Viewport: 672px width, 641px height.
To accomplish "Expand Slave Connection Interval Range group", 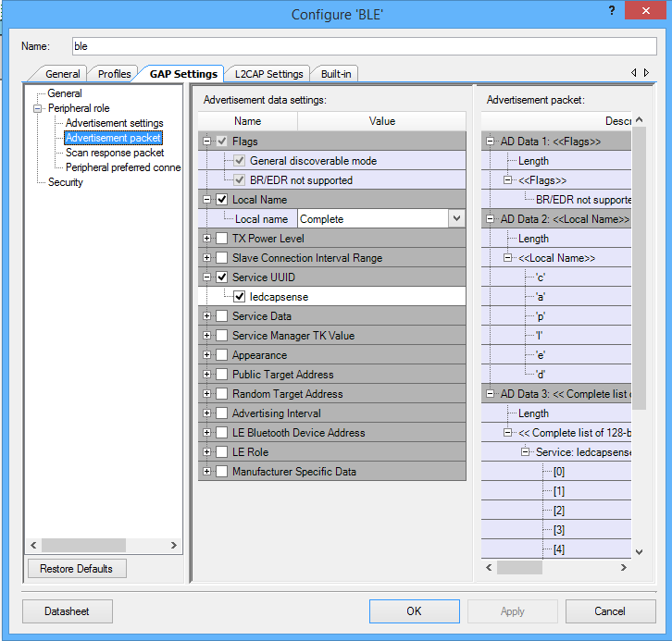I will pyautogui.click(x=206, y=258).
